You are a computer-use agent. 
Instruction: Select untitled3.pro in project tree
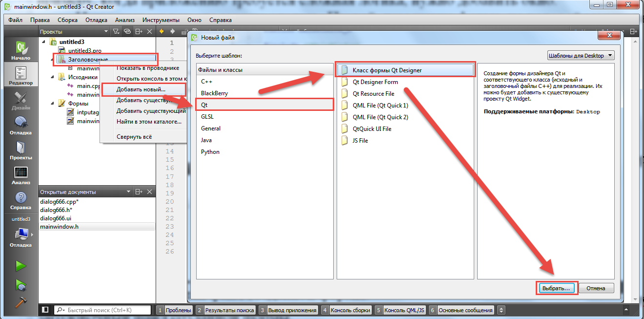[x=84, y=51]
